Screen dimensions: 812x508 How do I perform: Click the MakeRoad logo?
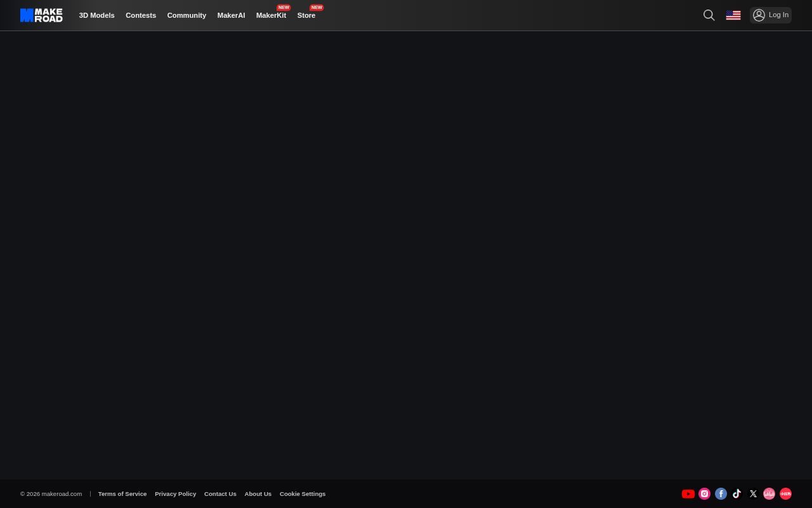point(41,15)
